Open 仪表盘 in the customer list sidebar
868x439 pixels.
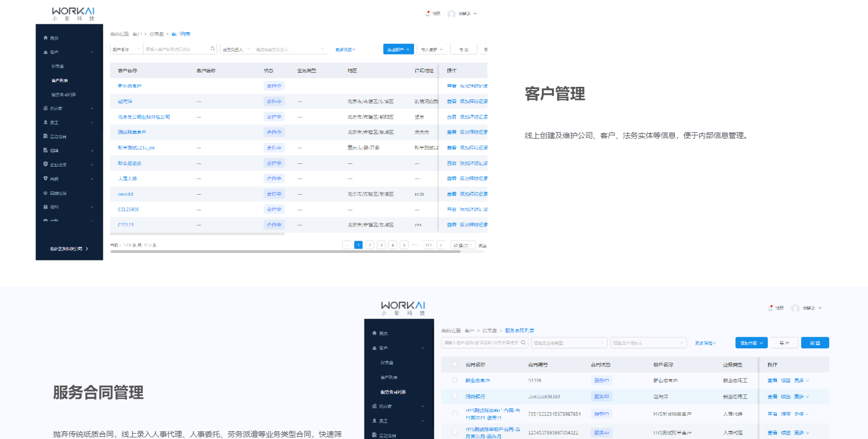pyautogui.click(x=58, y=66)
